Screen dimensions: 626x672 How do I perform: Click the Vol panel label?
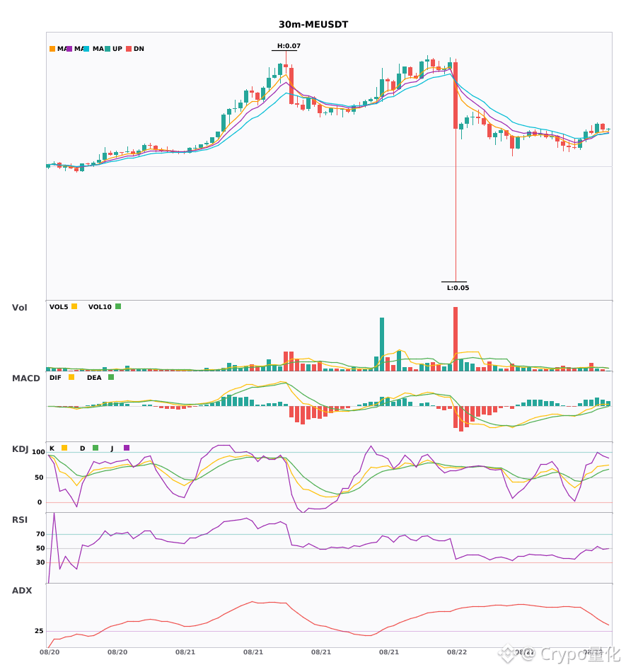point(19,308)
